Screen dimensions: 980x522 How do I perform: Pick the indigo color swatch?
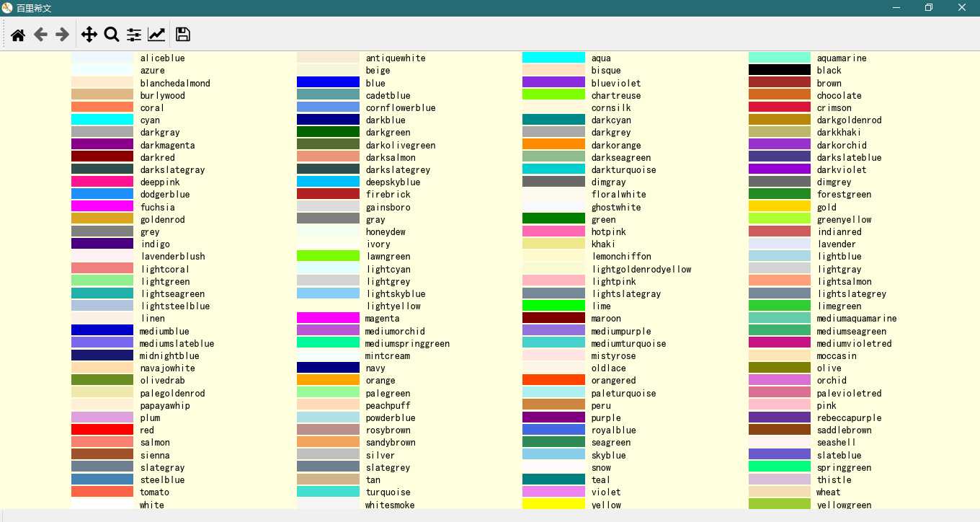click(102, 244)
